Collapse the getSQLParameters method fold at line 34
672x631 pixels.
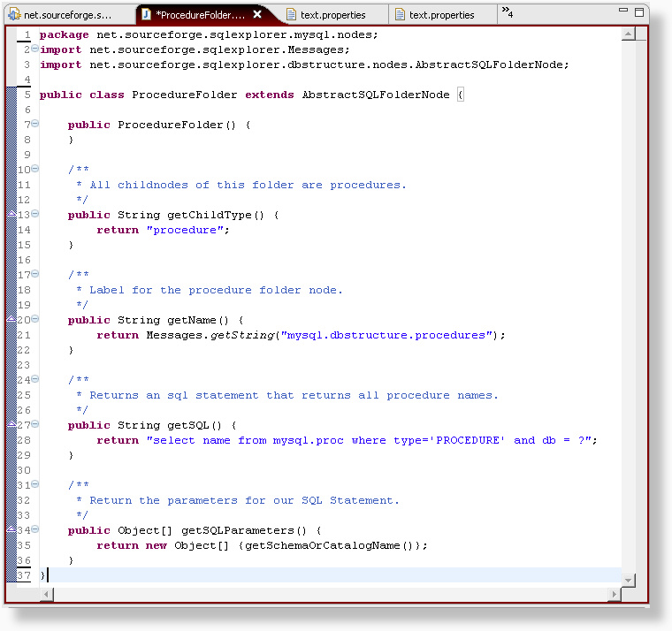tap(35, 529)
